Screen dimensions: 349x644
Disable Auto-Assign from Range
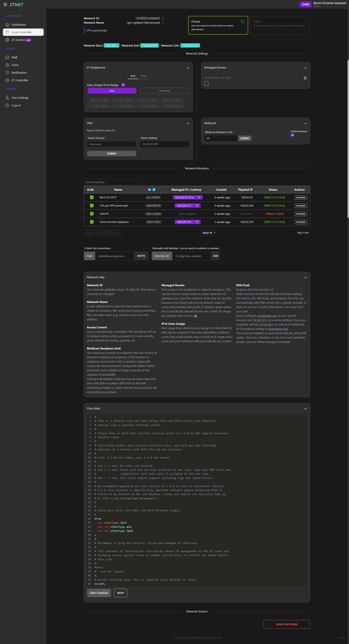123,85
